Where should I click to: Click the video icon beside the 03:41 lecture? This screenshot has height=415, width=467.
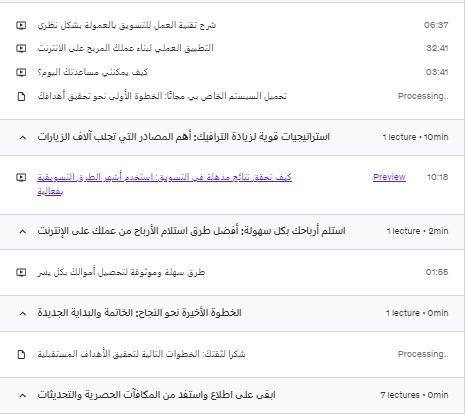click(21, 72)
